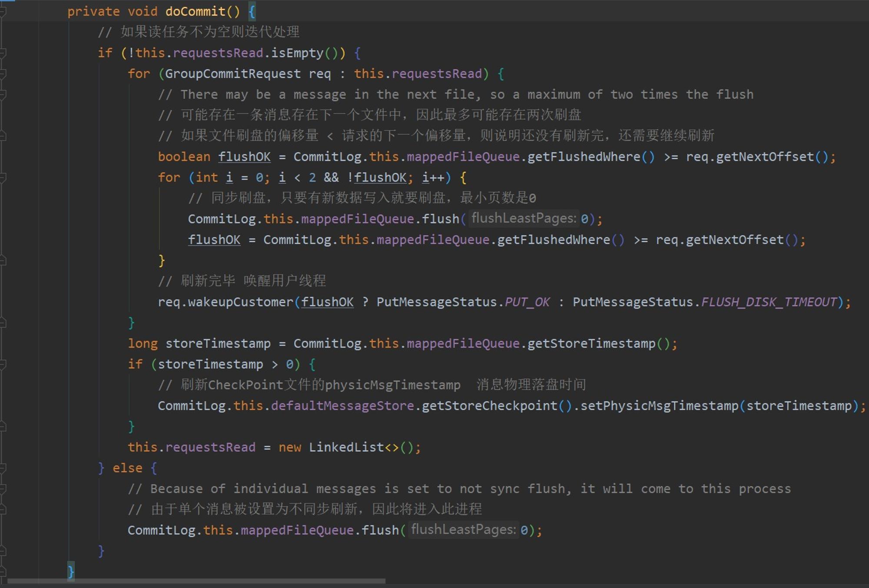Click mappedFileQueue in the else block
This screenshot has width=869, height=588.
coord(297,531)
